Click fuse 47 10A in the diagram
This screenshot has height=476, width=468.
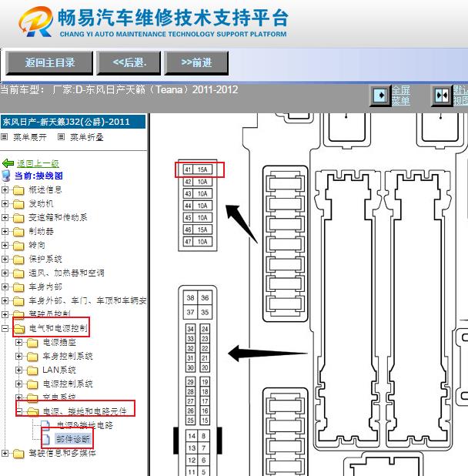(x=198, y=242)
